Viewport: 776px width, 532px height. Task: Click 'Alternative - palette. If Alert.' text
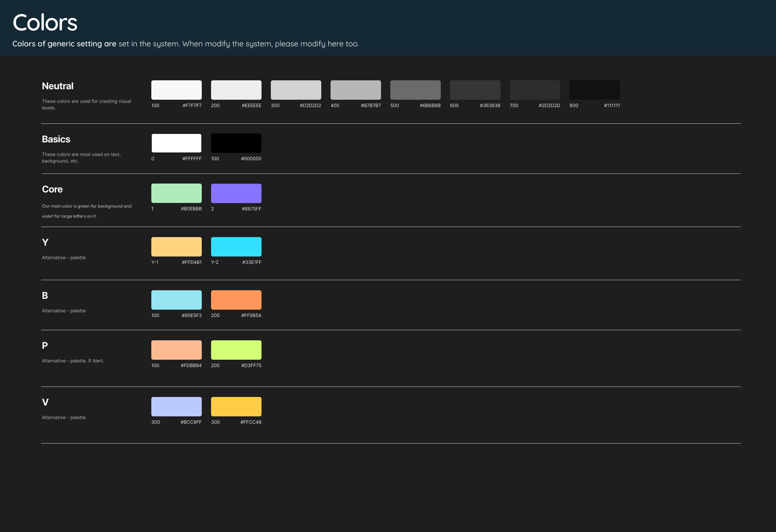(x=73, y=361)
